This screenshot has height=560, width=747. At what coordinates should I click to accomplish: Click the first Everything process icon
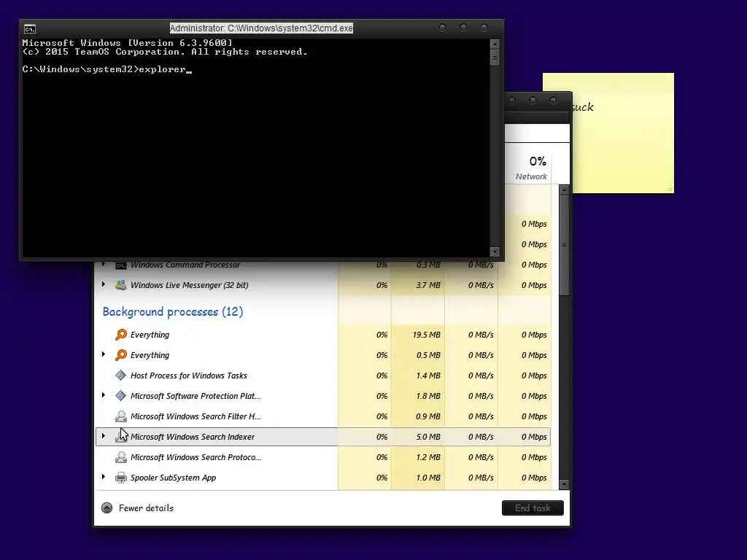click(x=121, y=335)
